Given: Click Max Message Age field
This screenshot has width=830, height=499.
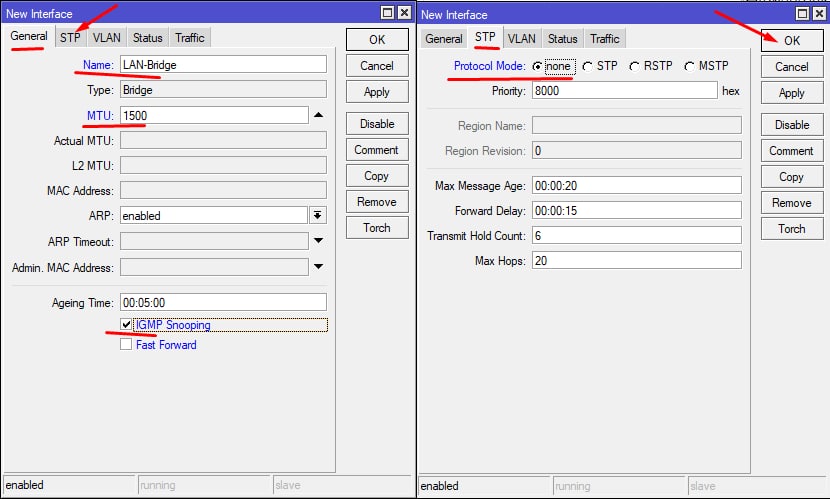Looking at the screenshot, I should pos(637,185).
